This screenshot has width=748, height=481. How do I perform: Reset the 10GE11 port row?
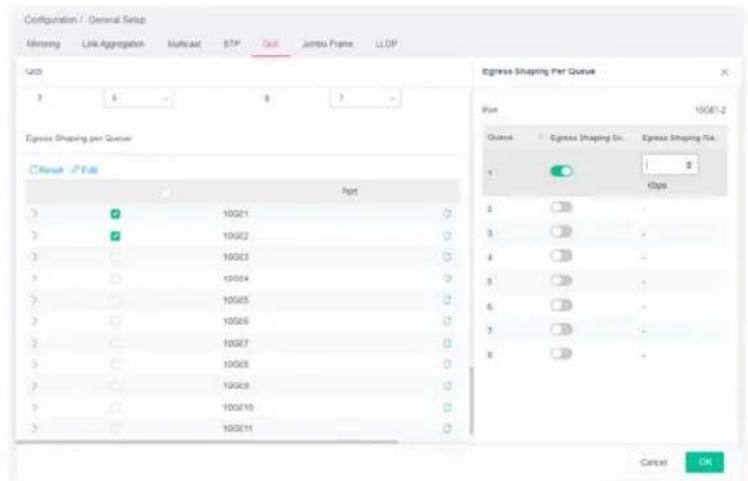coord(447,429)
